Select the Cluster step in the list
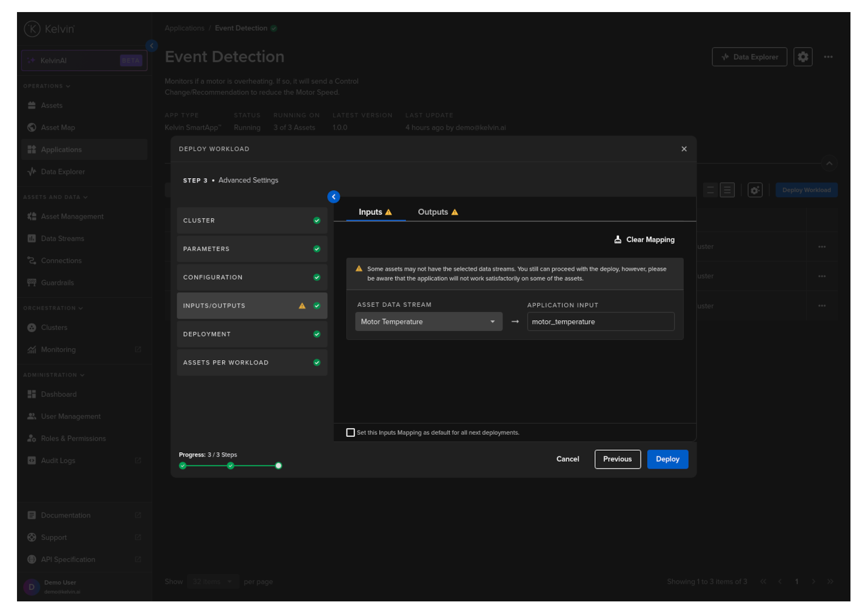This screenshot has height=614, width=868. [252, 220]
